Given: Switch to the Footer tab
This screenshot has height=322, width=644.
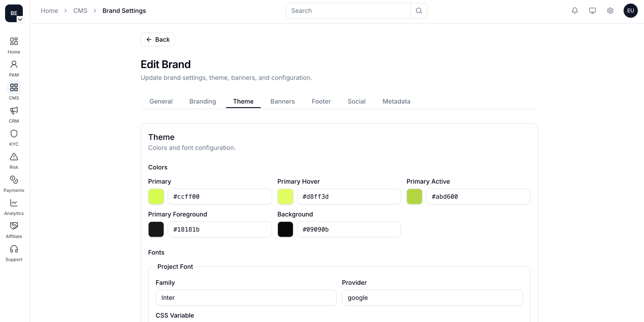Looking at the screenshot, I should pyautogui.click(x=321, y=101).
